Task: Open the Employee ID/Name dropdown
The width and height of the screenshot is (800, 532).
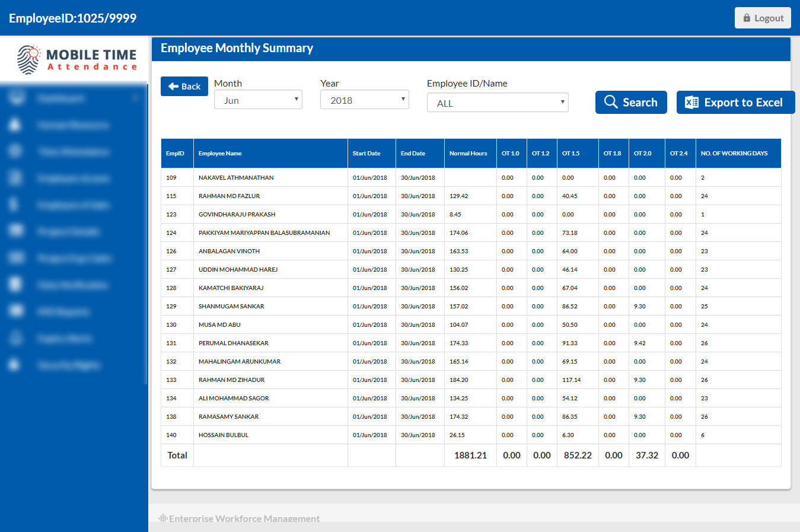Action: (498, 103)
